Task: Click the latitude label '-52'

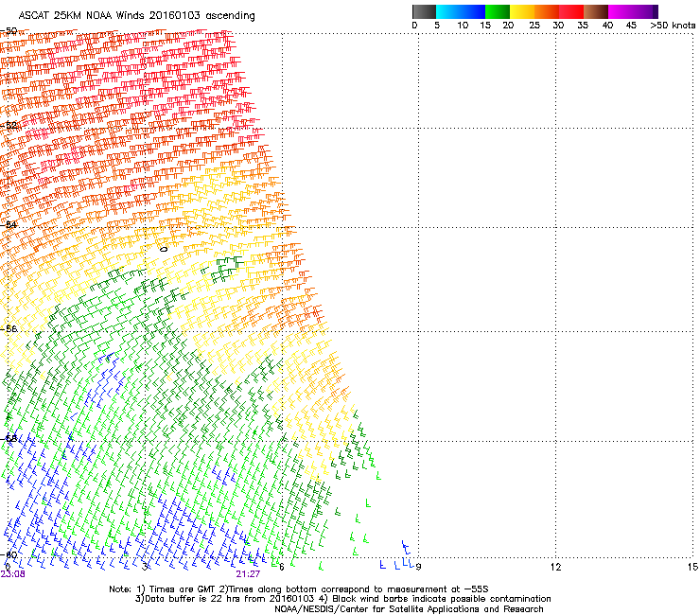Action: (x=9, y=125)
